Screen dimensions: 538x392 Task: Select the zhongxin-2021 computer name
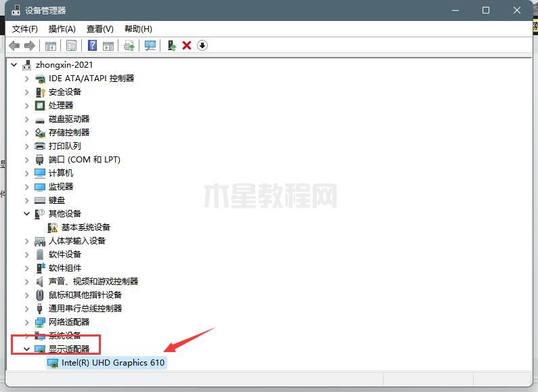click(64, 64)
